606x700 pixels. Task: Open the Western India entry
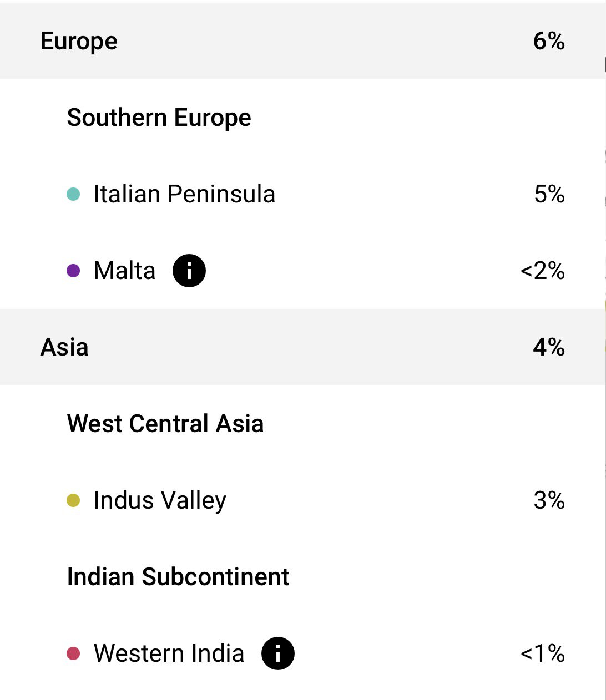coord(302,653)
